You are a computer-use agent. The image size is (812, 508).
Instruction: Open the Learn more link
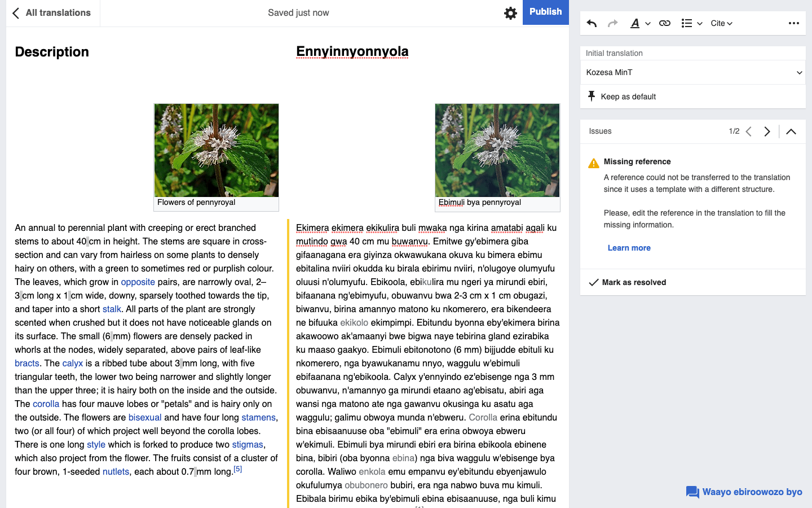629,248
